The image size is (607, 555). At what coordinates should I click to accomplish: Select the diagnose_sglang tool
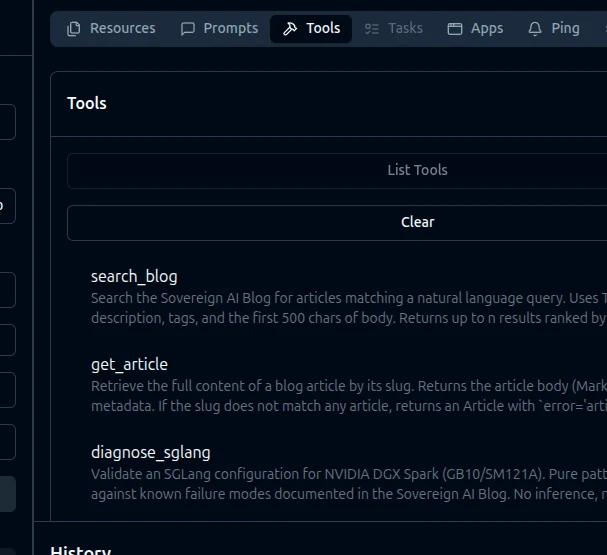pyautogui.click(x=151, y=452)
